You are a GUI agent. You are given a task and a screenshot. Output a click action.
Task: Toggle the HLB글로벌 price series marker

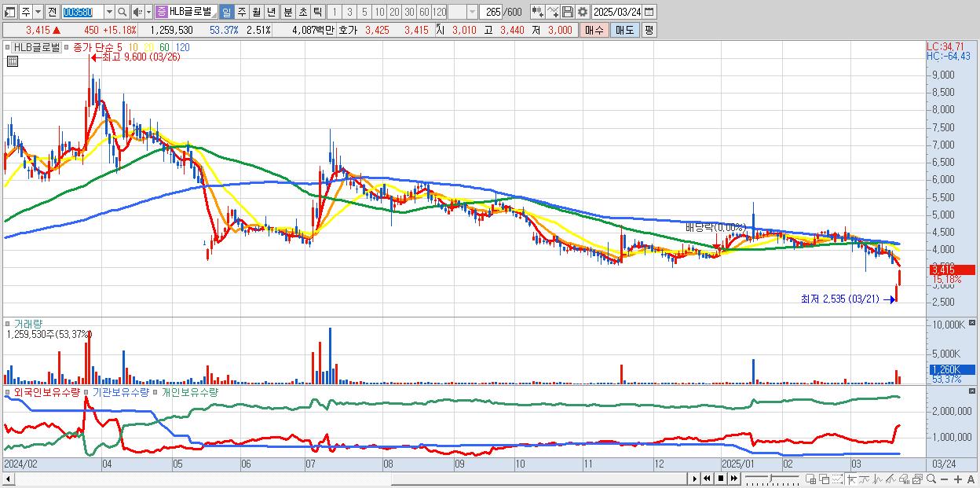(9, 47)
